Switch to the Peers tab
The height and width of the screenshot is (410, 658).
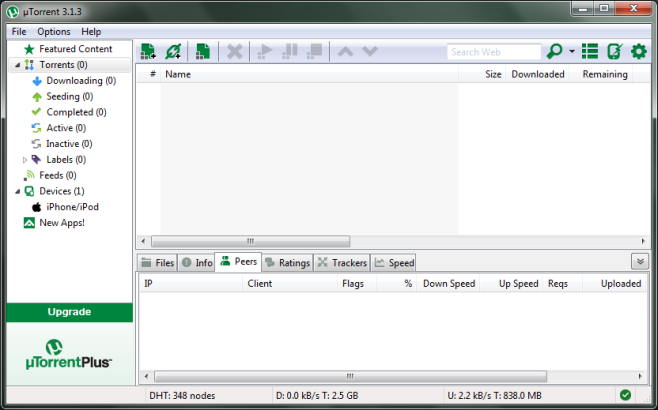pos(238,262)
